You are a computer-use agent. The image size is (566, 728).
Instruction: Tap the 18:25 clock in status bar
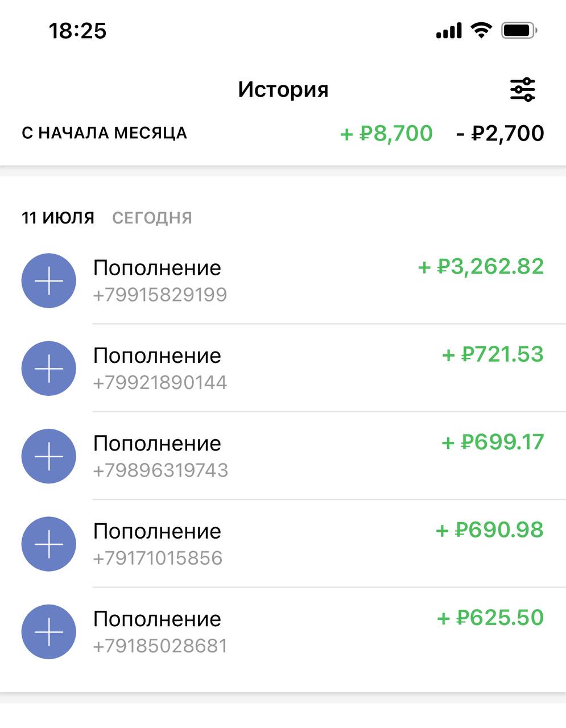pyautogui.click(x=77, y=30)
